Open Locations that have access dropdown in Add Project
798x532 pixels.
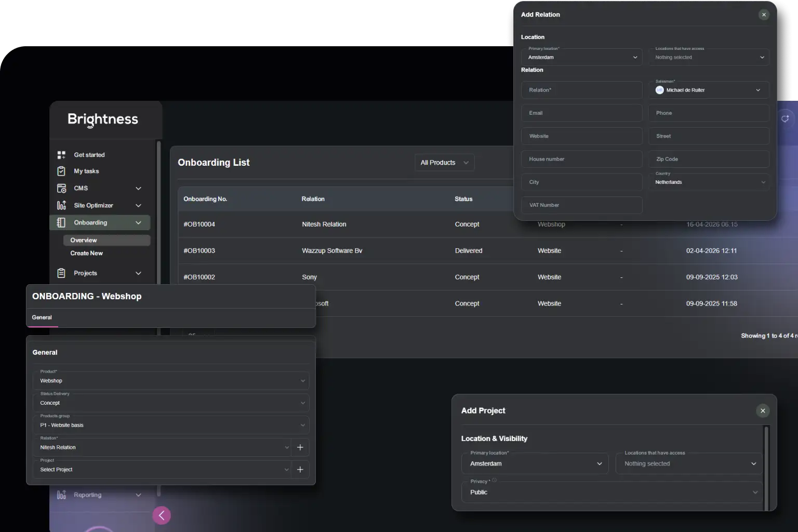689,463
